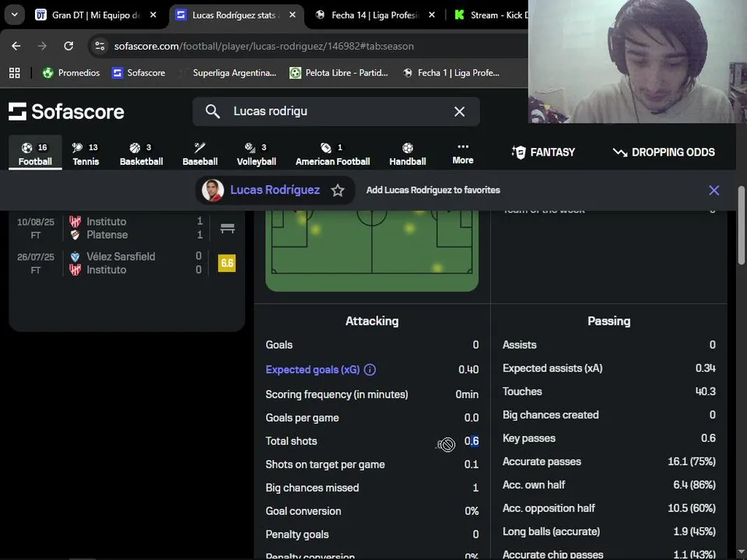
Task: Click the Expected assists (xA) row
Action: pos(608,368)
